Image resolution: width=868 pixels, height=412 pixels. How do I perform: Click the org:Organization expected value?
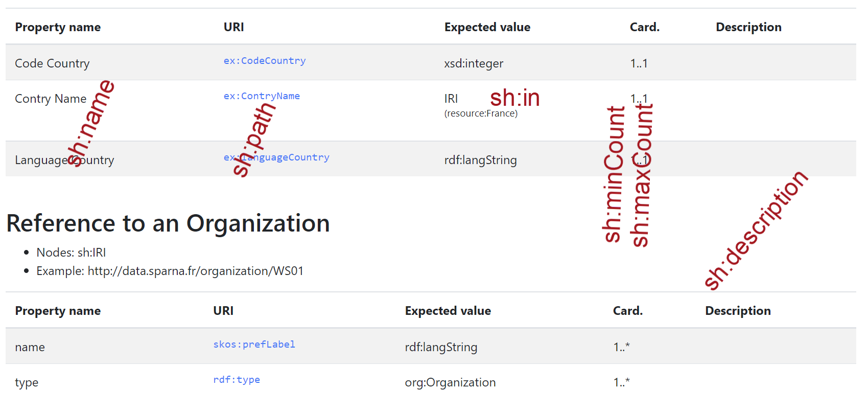[450, 382]
